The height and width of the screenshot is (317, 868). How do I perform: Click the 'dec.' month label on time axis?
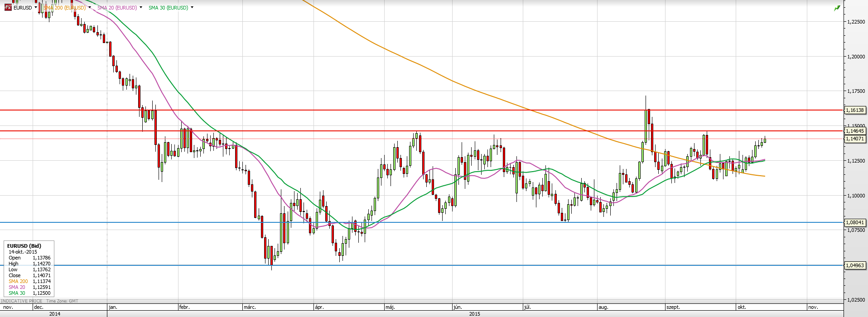point(39,307)
